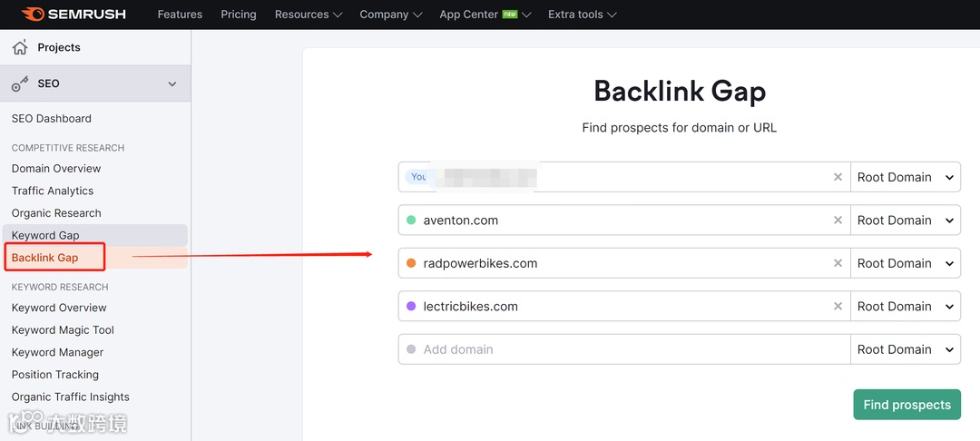Open Root Domain dropdown for your domain
980x441 pixels.
tap(906, 177)
